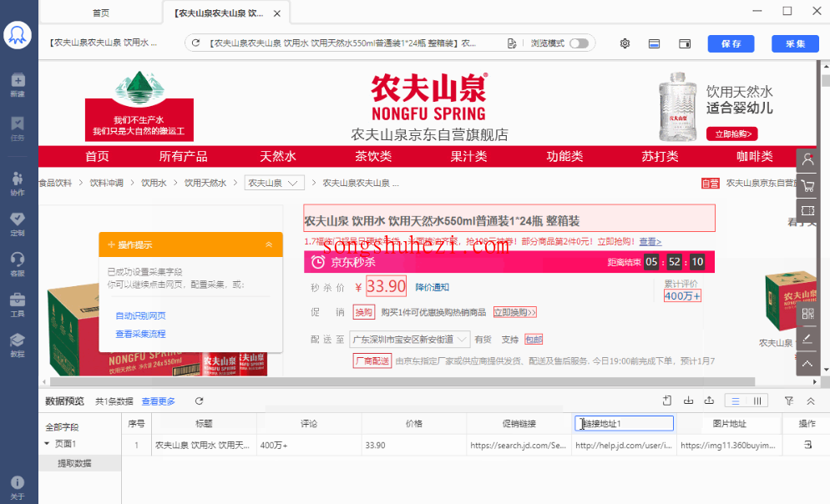The image size is (830, 504).
Task: Click the horizontal scrollbar under the page view
Action: click(402, 382)
